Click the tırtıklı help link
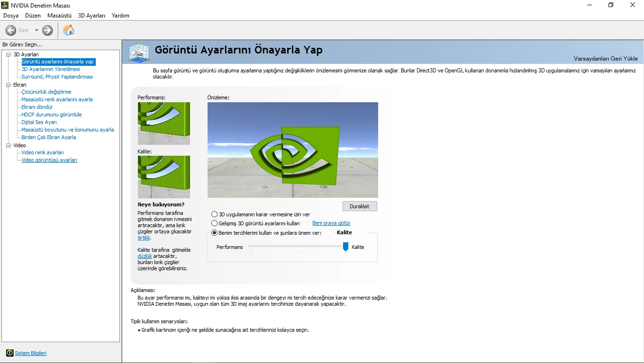This screenshot has height=363, width=644. coord(144,238)
